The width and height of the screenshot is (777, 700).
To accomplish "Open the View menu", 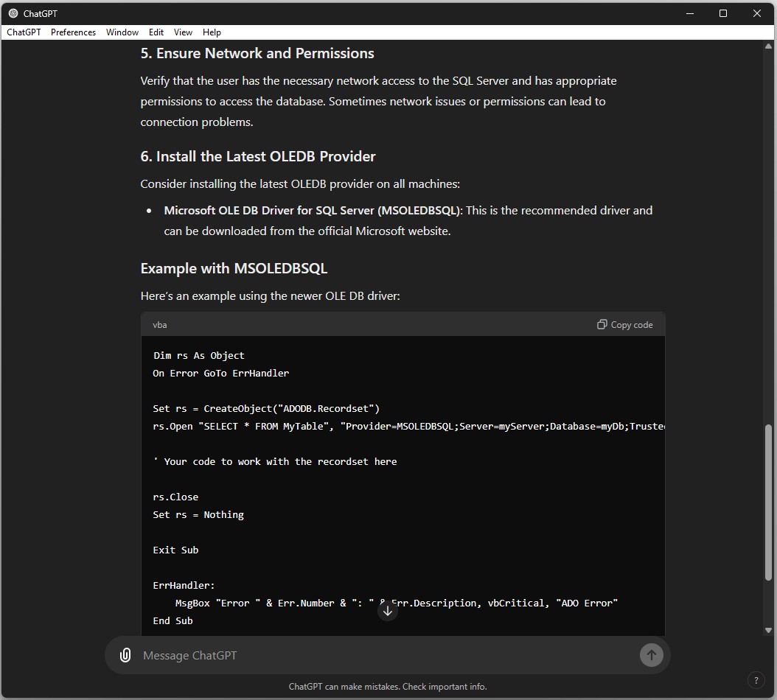I will (183, 32).
